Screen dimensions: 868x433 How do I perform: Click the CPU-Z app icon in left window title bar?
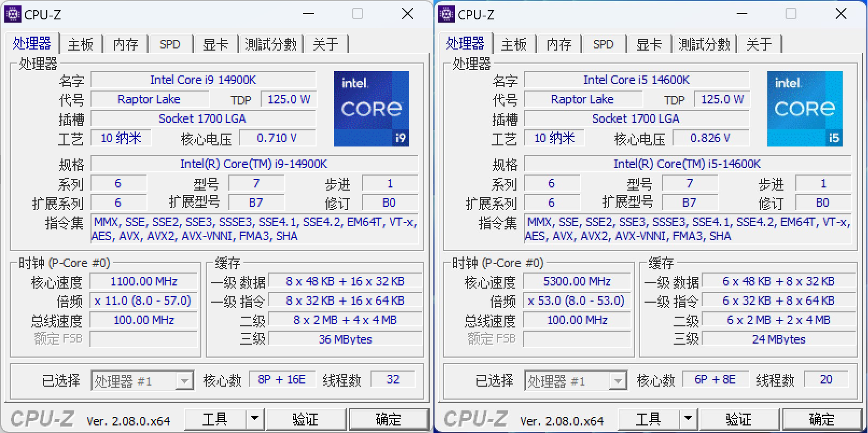pos(12,14)
